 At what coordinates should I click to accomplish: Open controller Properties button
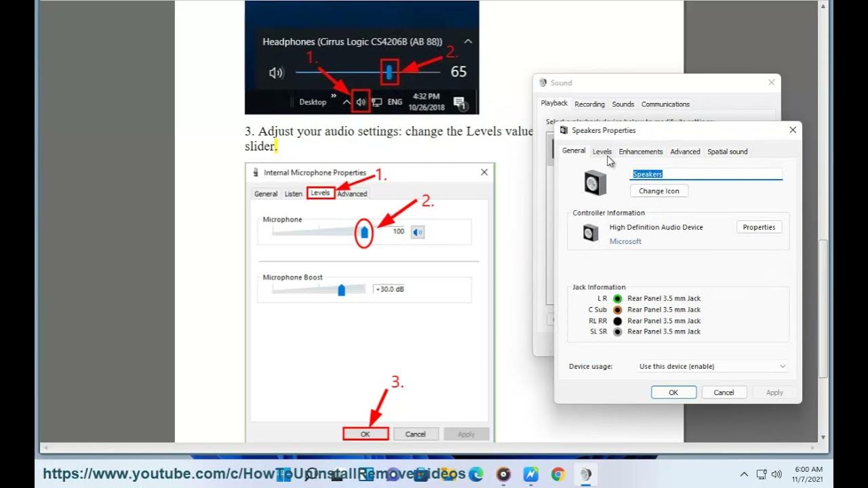tap(759, 227)
